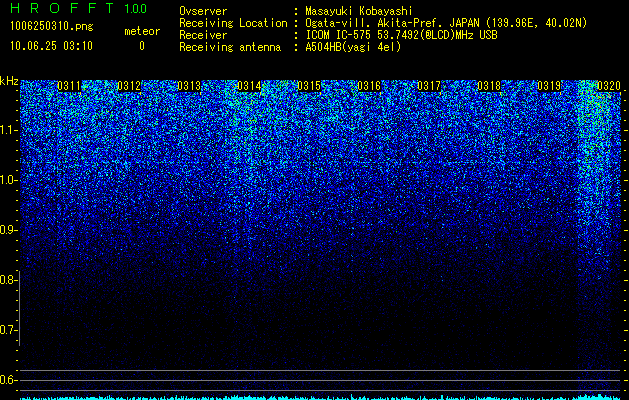
Task: Click the 0.9 kHz axis label
Action: click(8, 230)
